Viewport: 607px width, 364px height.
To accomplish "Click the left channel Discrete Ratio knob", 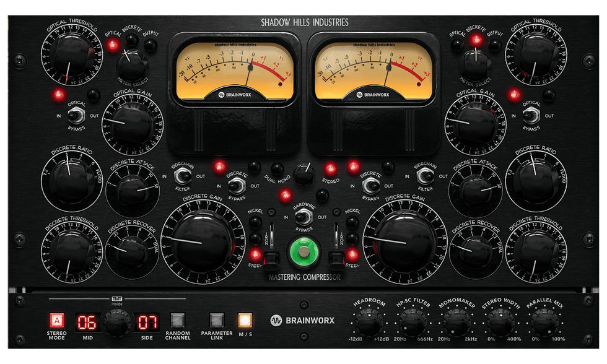I will (72, 181).
